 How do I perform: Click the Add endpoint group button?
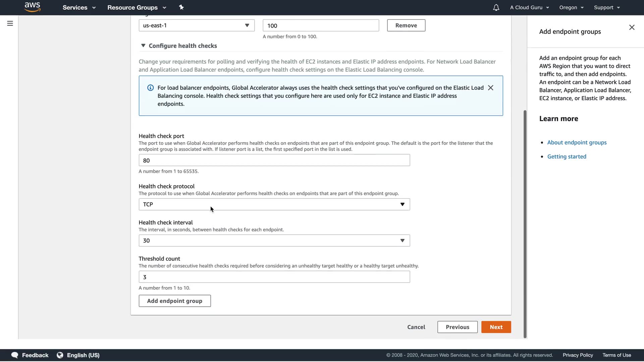[174, 301]
